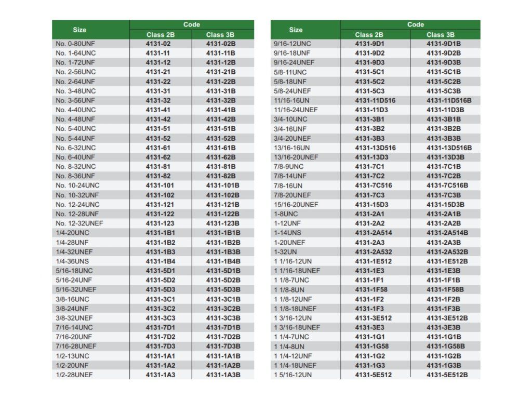Select code cell 4131-3E512
532x399 pixels.
[x=373, y=318]
